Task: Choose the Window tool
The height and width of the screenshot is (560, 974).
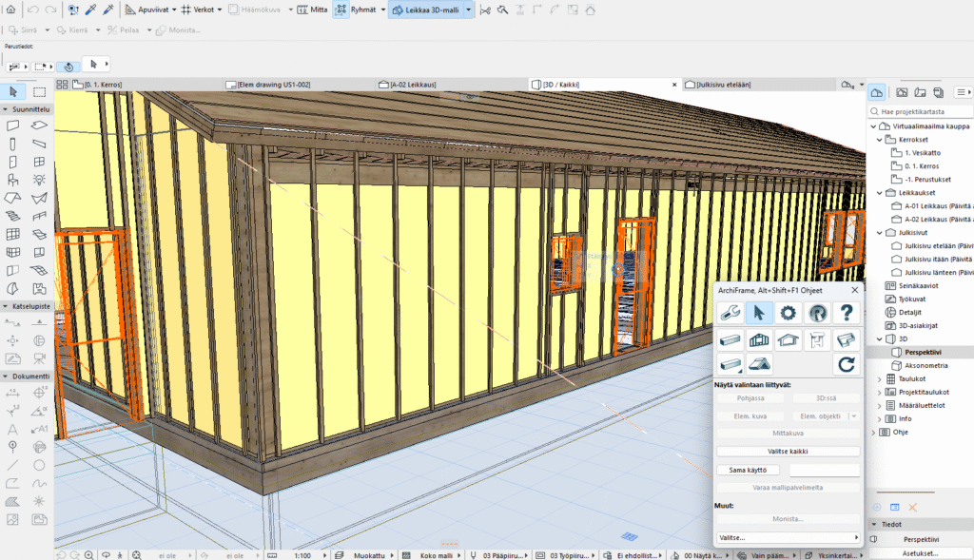Action: click(39, 162)
